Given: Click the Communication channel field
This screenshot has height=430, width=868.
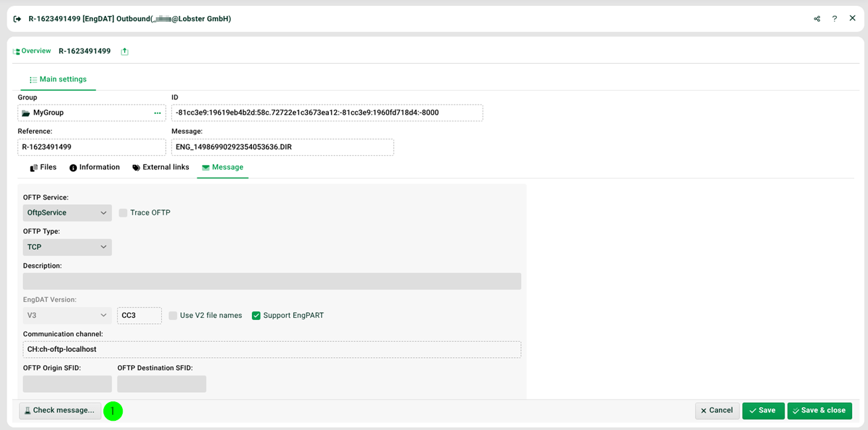Looking at the screenshot, I should 272,349.
